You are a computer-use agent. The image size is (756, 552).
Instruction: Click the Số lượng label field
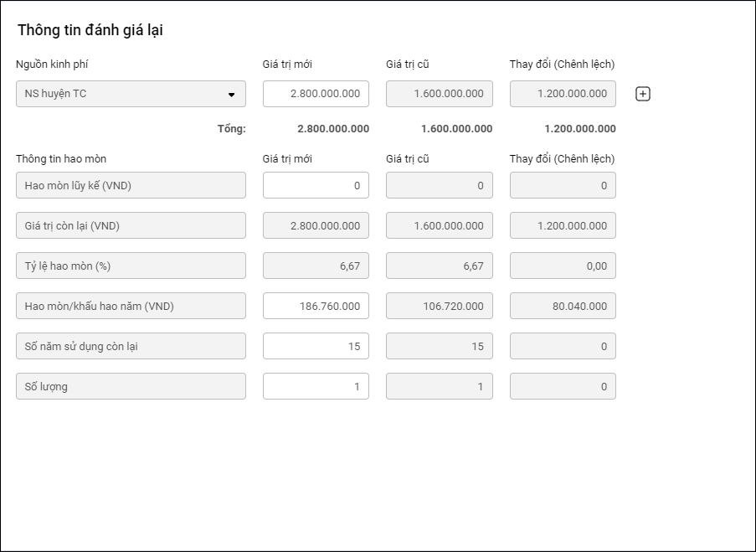(131, 387)
